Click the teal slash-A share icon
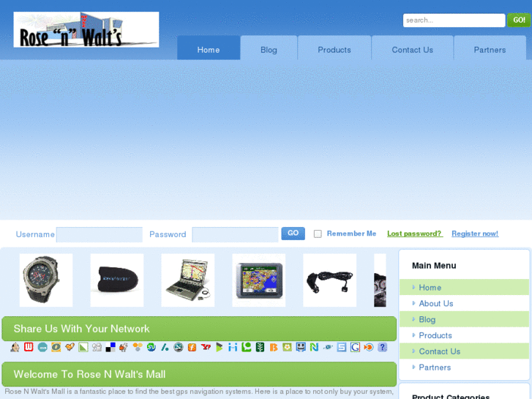 (165, 347)
